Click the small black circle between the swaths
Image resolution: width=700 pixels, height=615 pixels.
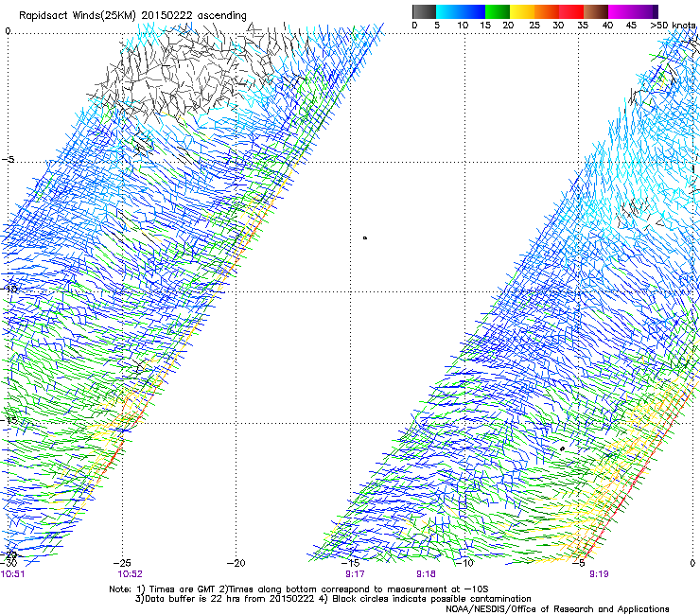pos(365,238)
